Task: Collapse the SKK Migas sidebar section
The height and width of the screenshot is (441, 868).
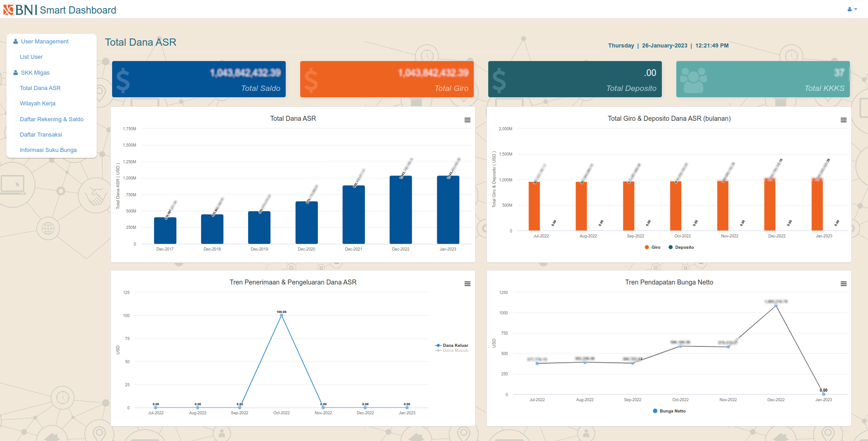Action: tap(35, 73)
